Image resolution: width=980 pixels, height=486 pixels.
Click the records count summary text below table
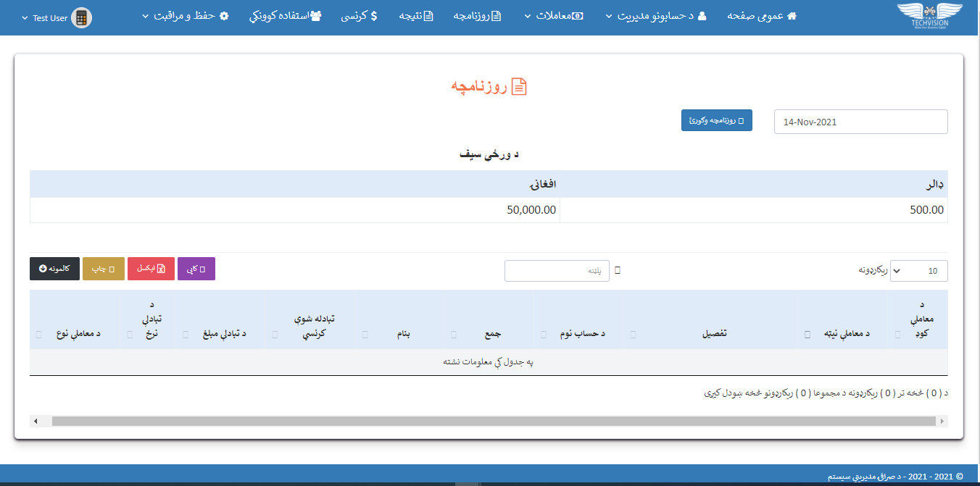(826, 393)
